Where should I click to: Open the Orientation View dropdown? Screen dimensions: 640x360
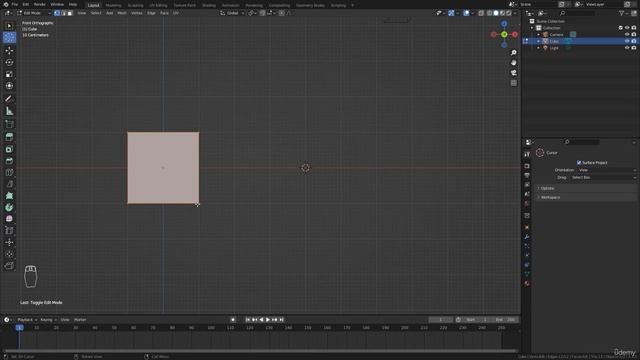(x=607, y=170)
